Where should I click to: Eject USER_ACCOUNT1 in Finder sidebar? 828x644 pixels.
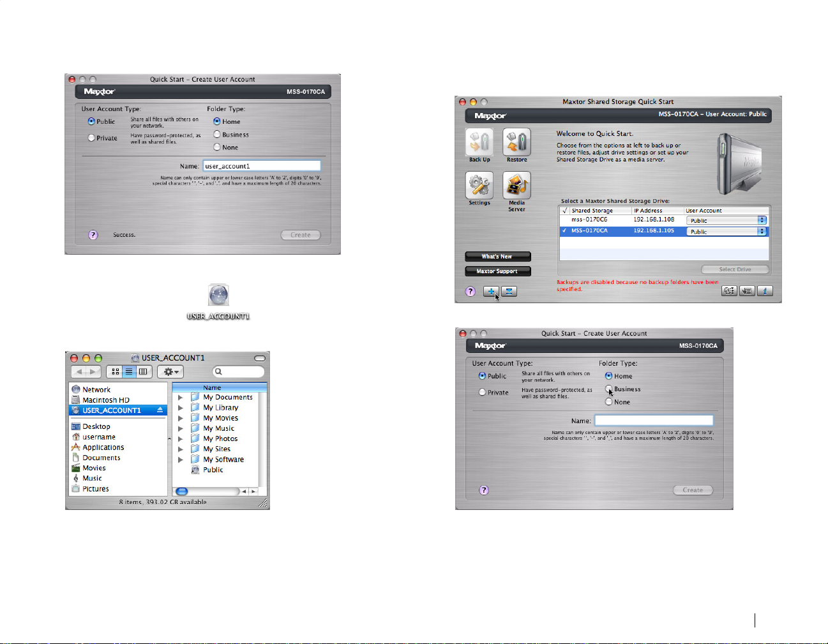tap(160, 410)
